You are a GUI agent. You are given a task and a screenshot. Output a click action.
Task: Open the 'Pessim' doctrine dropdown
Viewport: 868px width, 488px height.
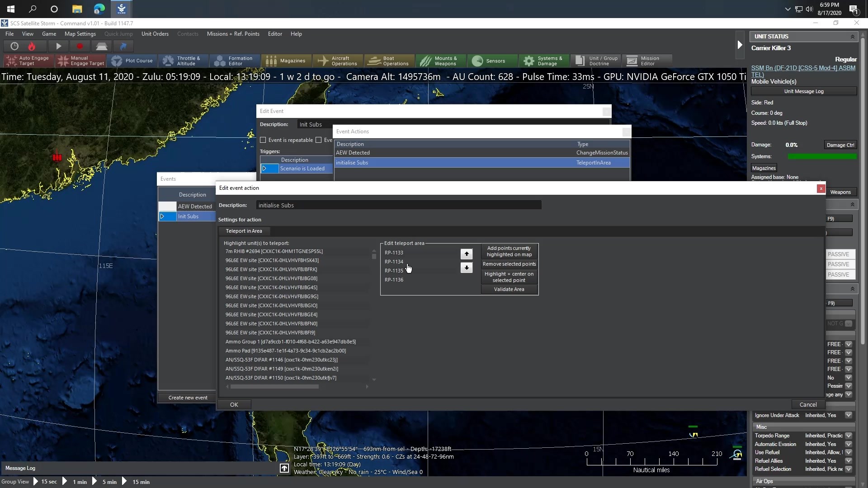point(849,386)
